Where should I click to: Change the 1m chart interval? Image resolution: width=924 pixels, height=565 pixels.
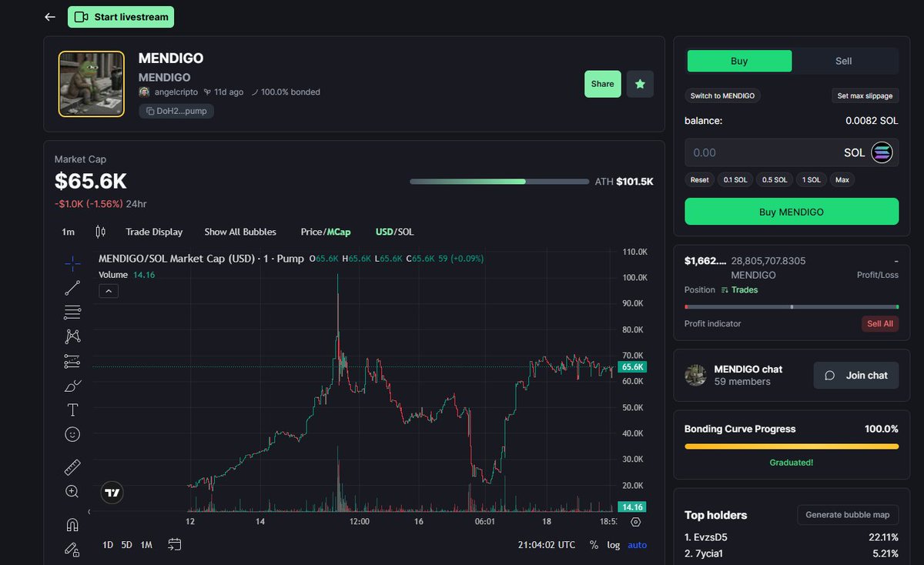point(69,232)
